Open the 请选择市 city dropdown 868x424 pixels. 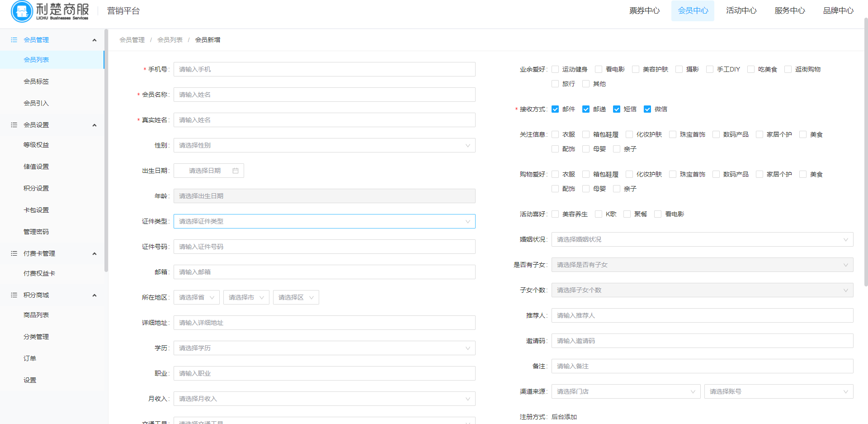246,297
